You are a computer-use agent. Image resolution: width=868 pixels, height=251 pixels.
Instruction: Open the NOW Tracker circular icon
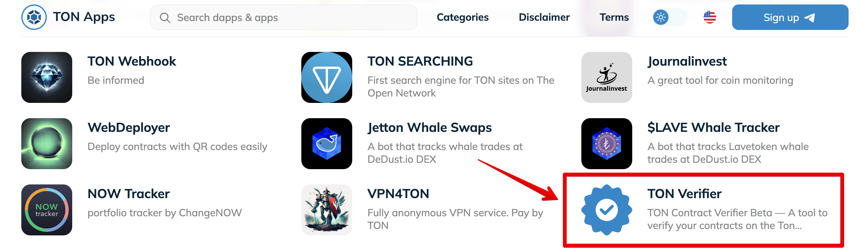(x=46, y=210)
